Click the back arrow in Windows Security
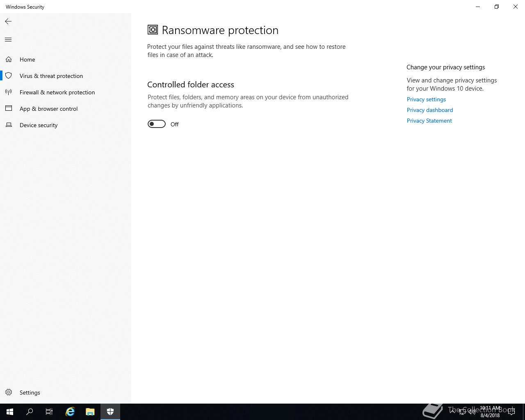Image resolution: width=525 pixels, height=420 pixels. tap(8, 21)
